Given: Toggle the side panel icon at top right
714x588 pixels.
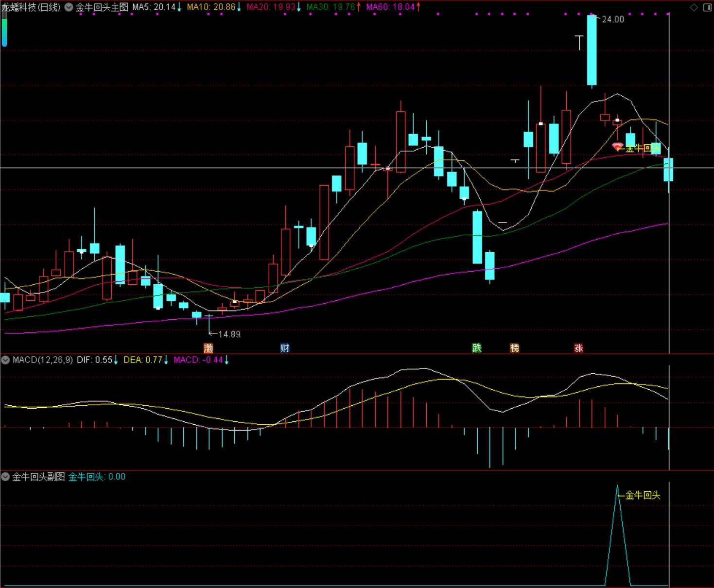Looking at the screenshot, I should coord(707,7).
